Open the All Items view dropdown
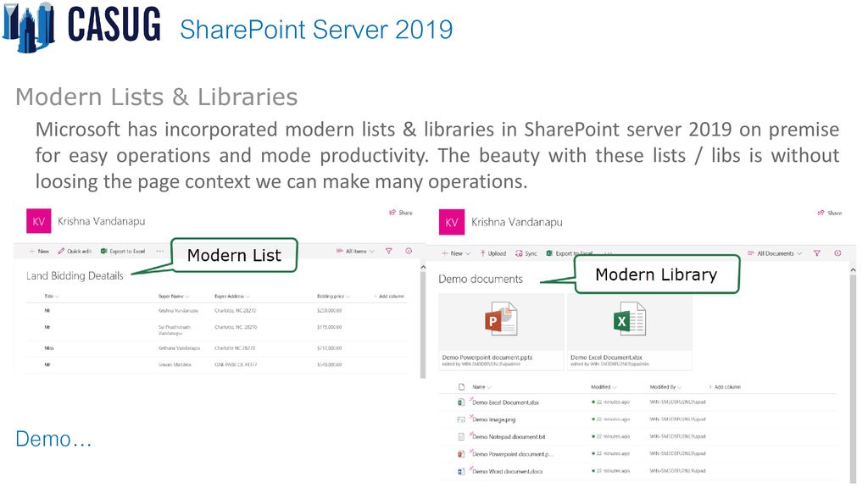This screenshot has width=868, height=488. [x=355, y=251]
